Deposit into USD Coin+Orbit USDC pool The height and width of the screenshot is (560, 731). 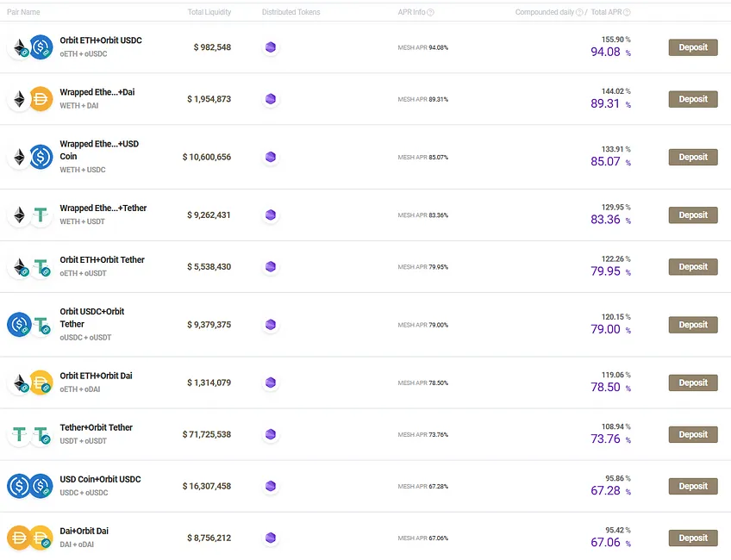(693, 486)
